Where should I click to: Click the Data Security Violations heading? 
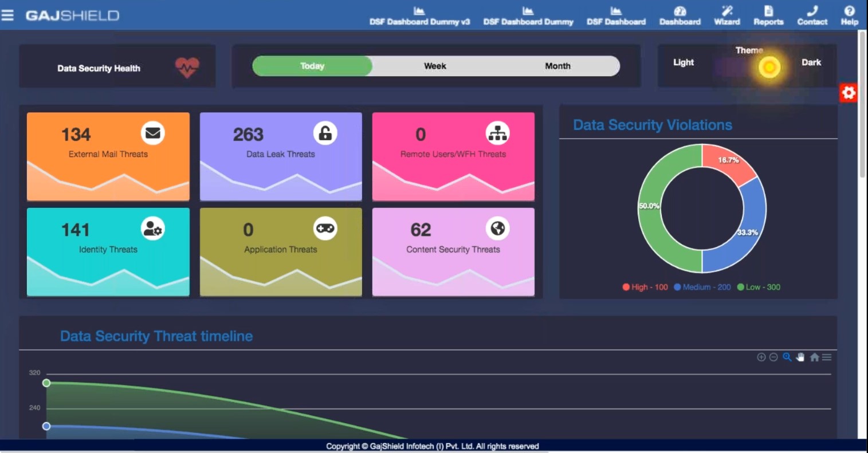coord(653,125)
